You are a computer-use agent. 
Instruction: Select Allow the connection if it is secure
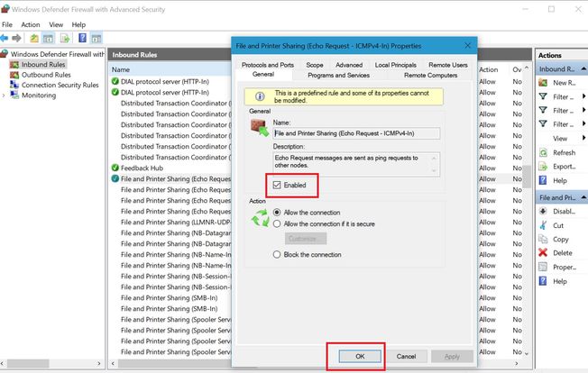pos(277,224)
